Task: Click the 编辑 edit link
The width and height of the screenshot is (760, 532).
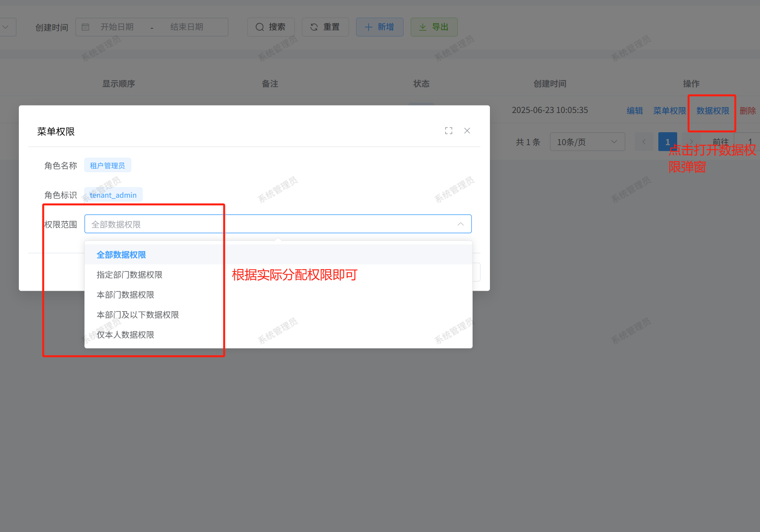Action: click(x=635, y=111)
